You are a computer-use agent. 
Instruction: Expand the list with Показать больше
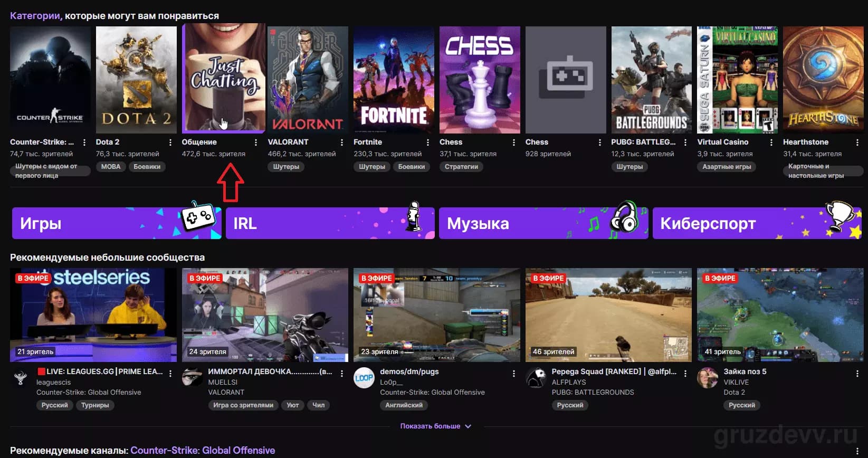click(x=435, y=426)
